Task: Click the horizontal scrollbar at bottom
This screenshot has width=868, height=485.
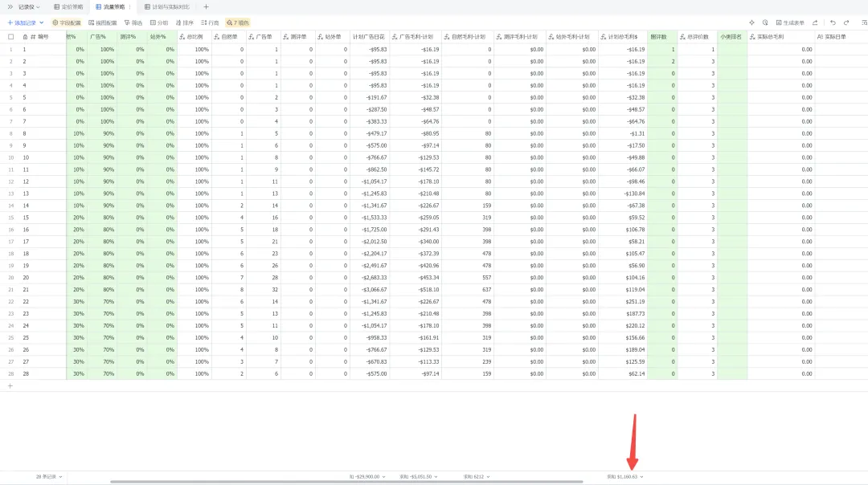Action: [x=346, y=482]
